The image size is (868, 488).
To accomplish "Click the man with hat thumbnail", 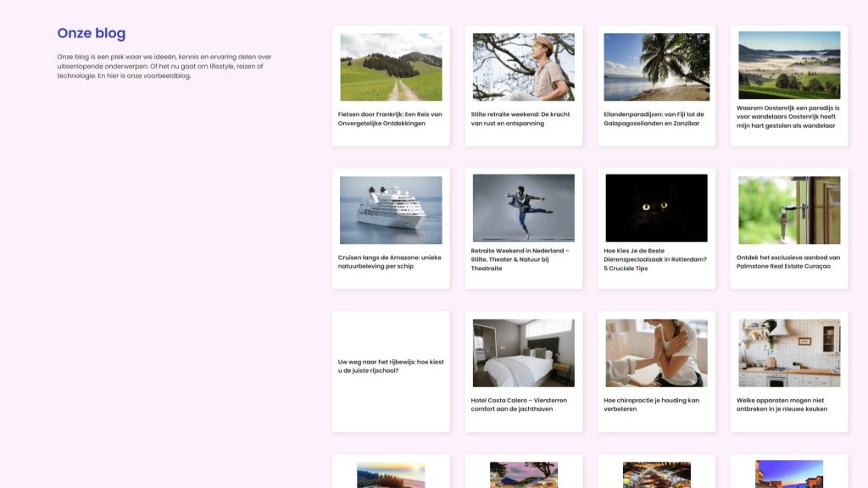I will [523, 67].
